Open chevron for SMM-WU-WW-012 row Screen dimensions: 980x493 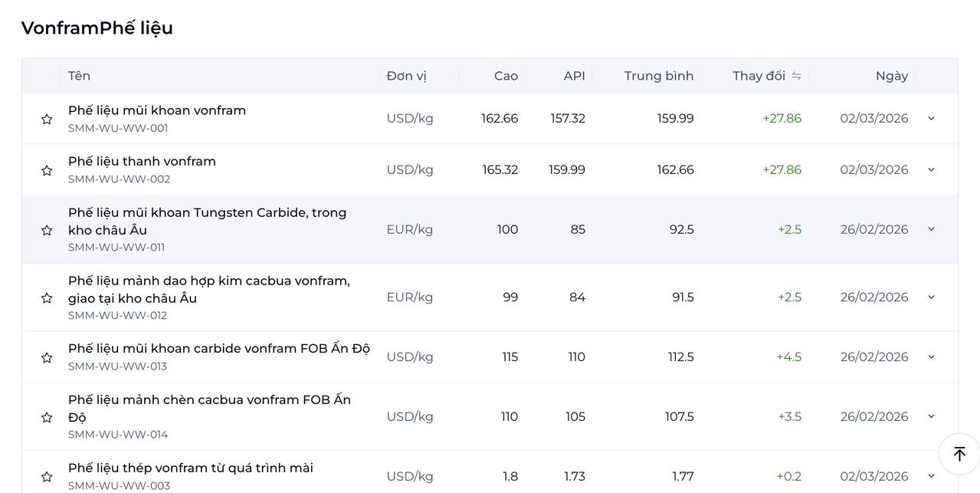[x=931, y=297]
